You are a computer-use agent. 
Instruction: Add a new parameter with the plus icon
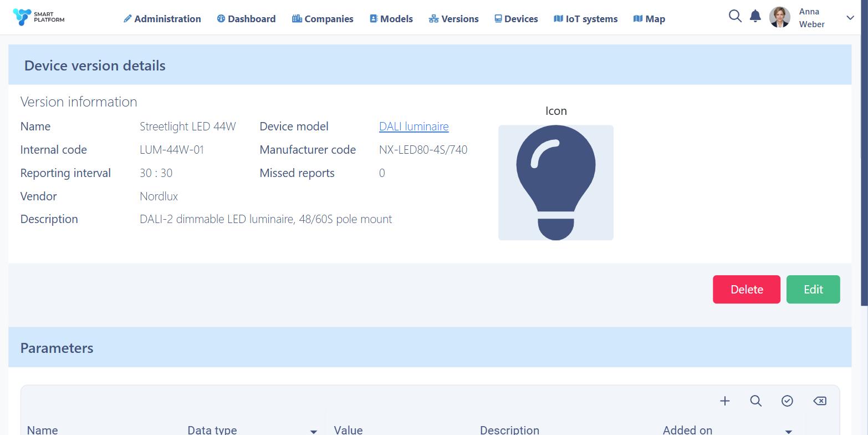(x=725, y=401)
